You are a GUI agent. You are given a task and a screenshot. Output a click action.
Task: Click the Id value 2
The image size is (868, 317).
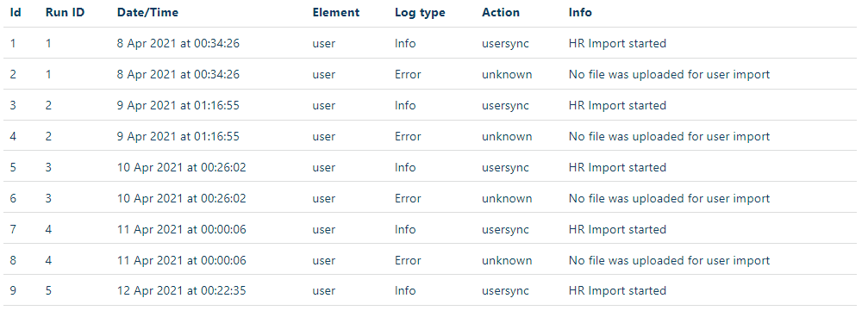coord(13,74)
